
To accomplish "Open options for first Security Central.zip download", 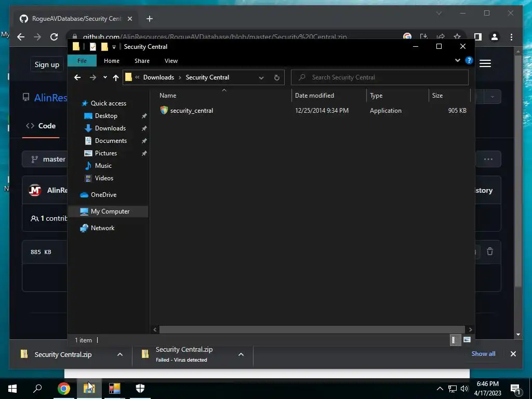I will click(x=120, y=354).
